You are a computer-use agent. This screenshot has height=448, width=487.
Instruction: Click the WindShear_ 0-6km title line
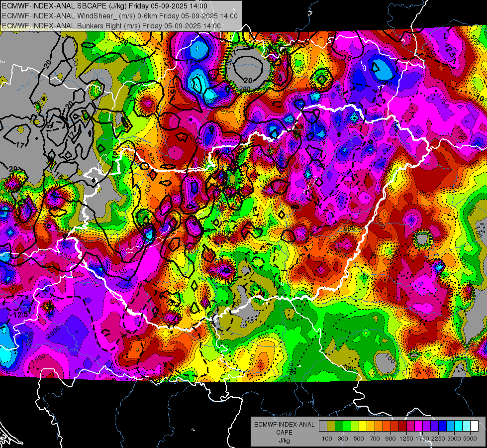click(119, 16)
